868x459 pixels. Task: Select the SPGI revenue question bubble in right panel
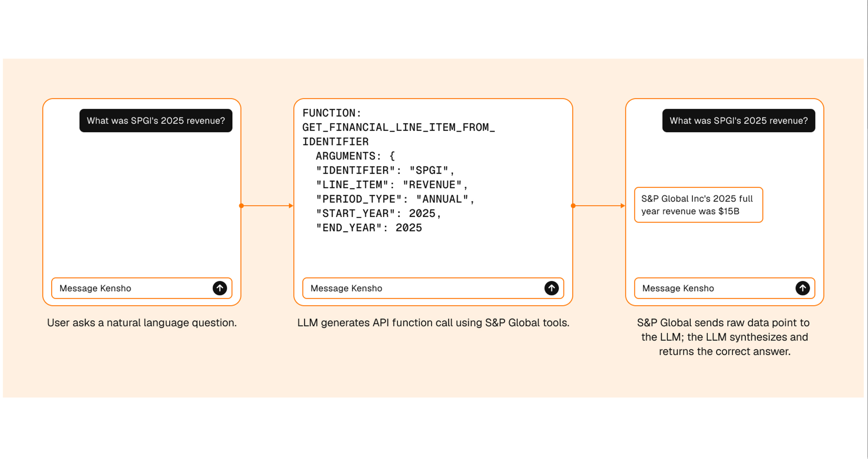(x=739, y=121)
